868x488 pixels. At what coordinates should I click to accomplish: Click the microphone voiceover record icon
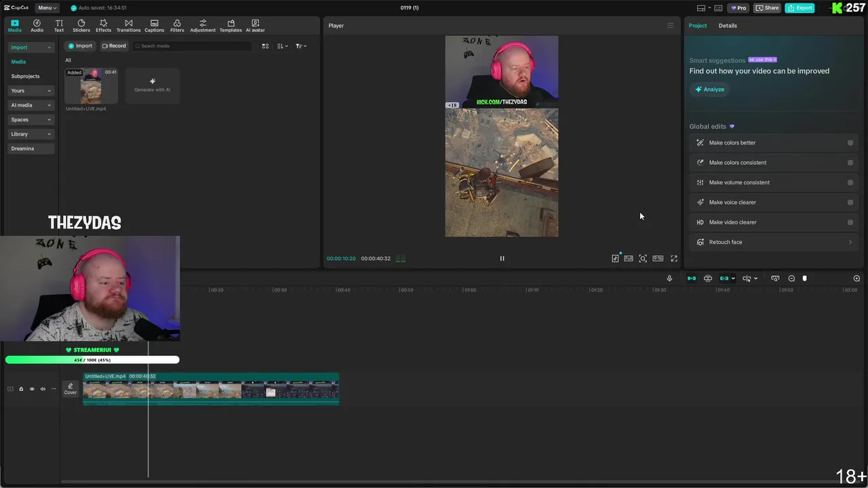tap(669, 279)
